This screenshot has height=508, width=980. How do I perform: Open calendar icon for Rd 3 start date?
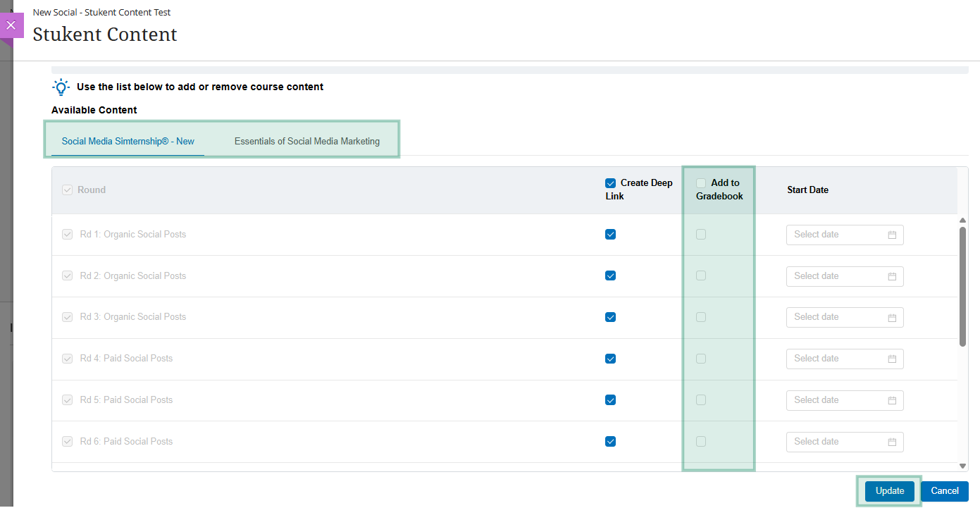(x=892, y=317)
